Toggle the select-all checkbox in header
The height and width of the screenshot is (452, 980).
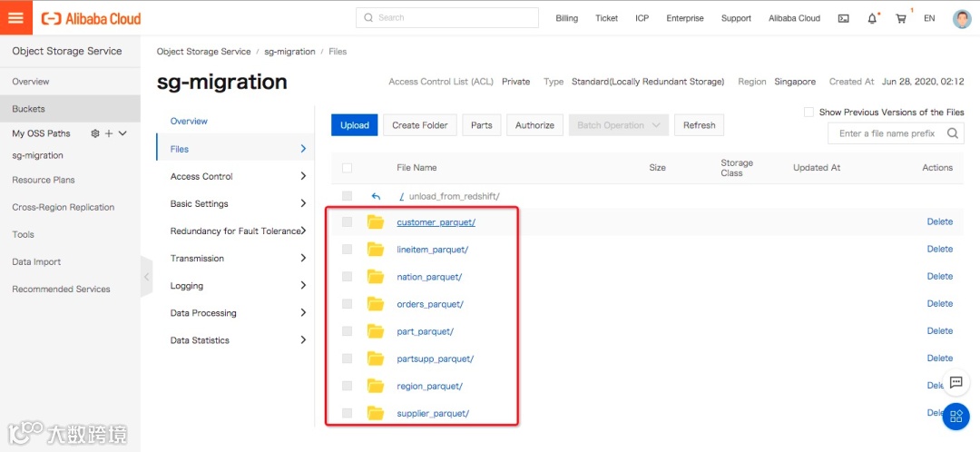347,168
